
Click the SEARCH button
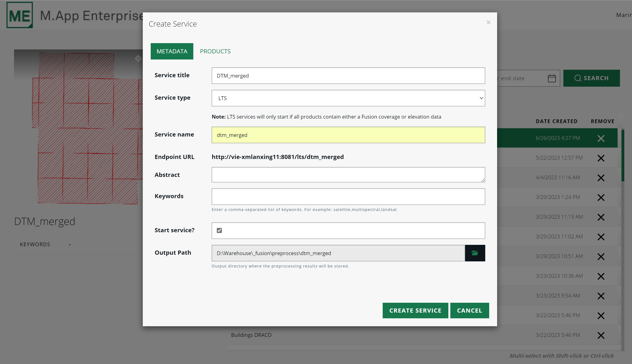pos(591,78)
